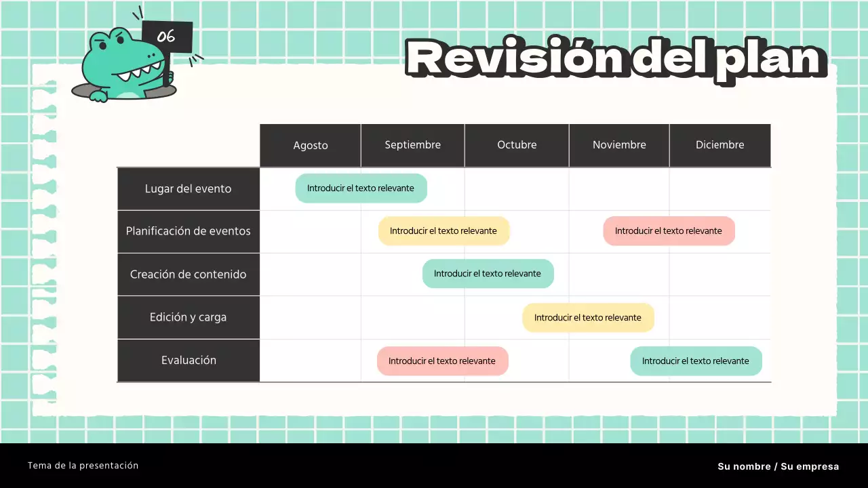Select the green pill in Creación de contenido row
The height and width of the screenshot is (488, 868).
tap(488, 273)
